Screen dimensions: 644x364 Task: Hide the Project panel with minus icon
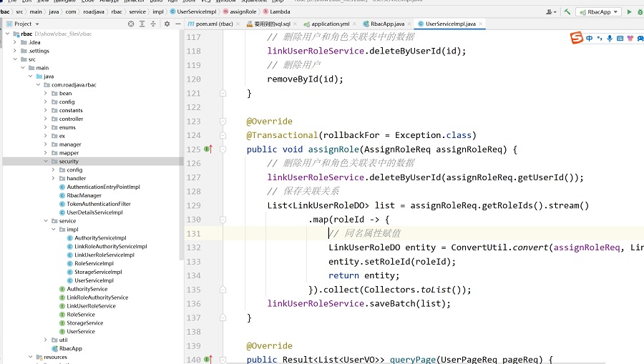tap(178, 24)
